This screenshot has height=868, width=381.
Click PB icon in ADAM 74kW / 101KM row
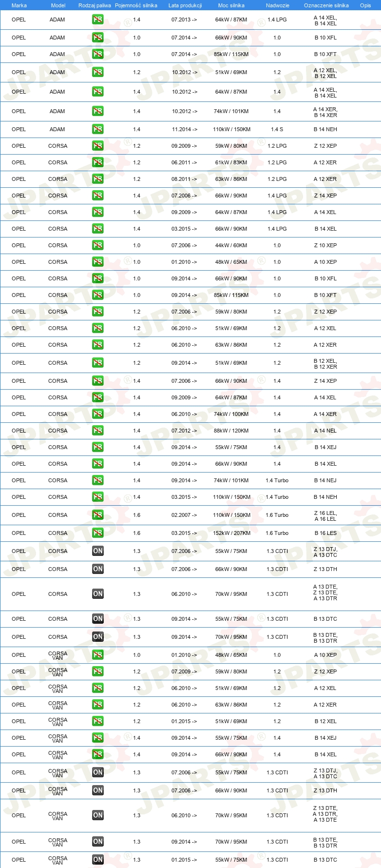[x=98, y=111]
